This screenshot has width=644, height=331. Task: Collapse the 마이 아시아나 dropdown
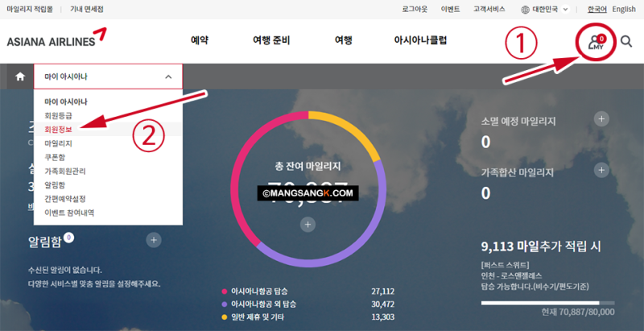pyautogui.click(x=168, y=77)
